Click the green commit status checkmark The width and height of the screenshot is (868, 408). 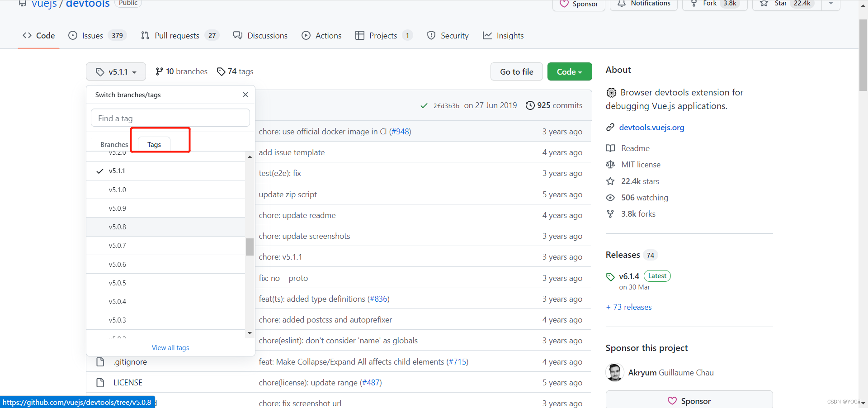tap(424, 105)
